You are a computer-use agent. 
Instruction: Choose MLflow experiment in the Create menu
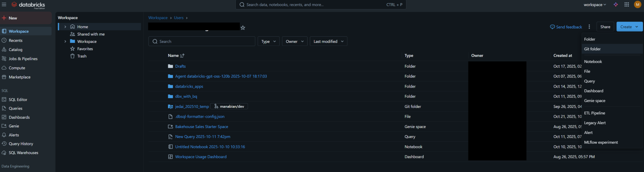pyautogui.click(x=612, y=142)
